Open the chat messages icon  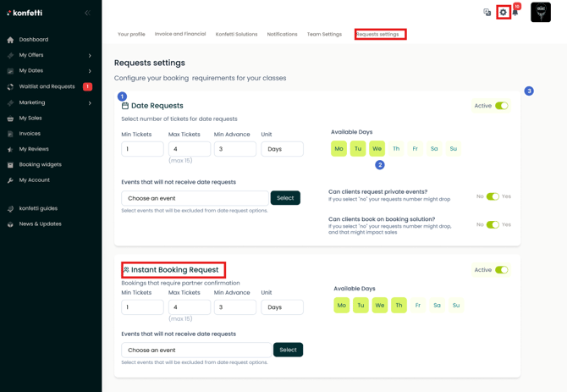(x=487, y=13)
